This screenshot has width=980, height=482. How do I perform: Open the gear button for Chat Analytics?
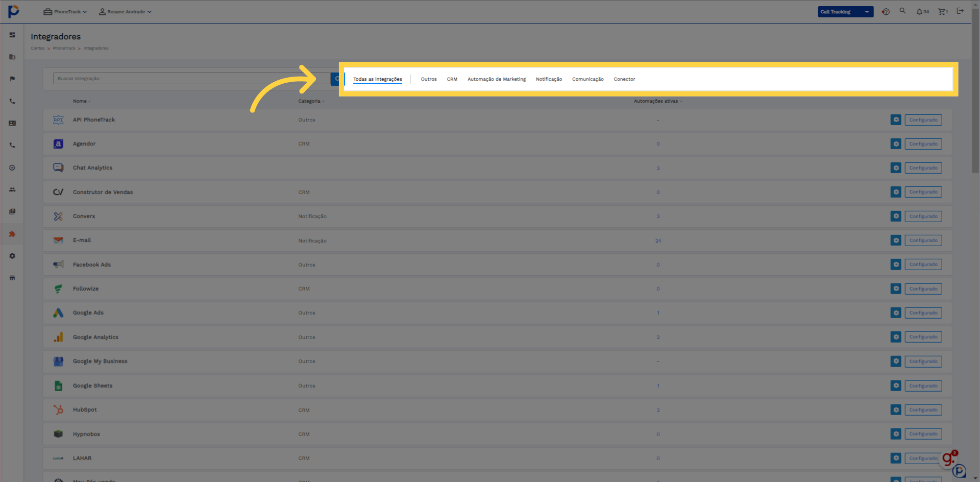click(896, 168)
